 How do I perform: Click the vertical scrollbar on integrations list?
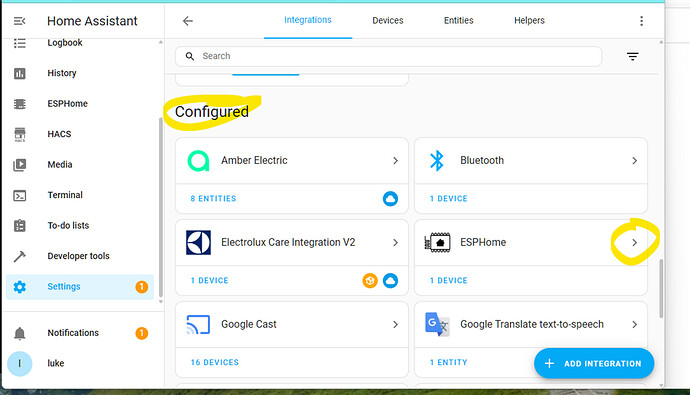click(x=661, y=289)
